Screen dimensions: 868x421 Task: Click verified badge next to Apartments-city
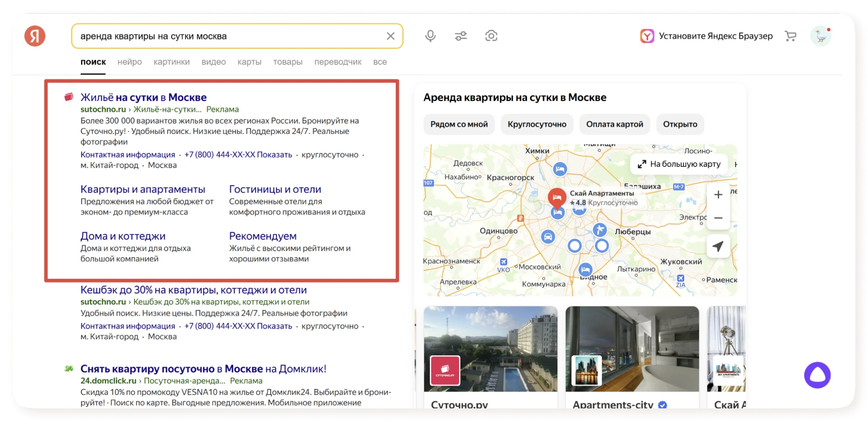[x=662, y=405]
